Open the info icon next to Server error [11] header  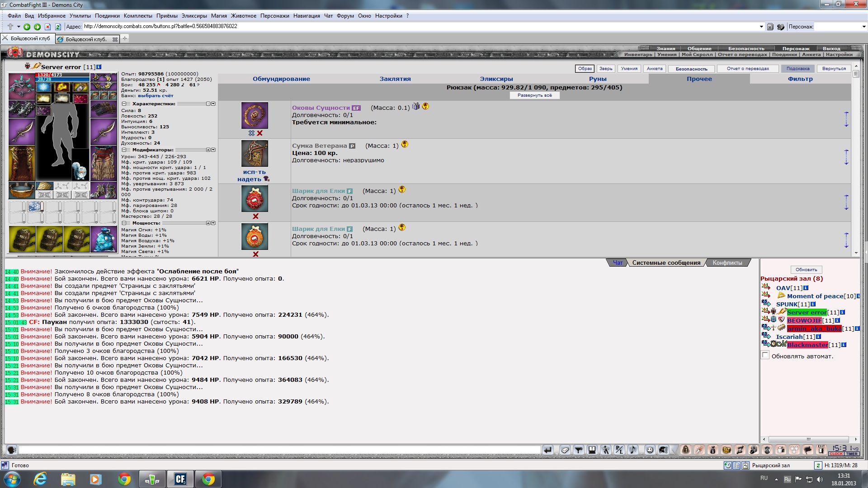99,67
